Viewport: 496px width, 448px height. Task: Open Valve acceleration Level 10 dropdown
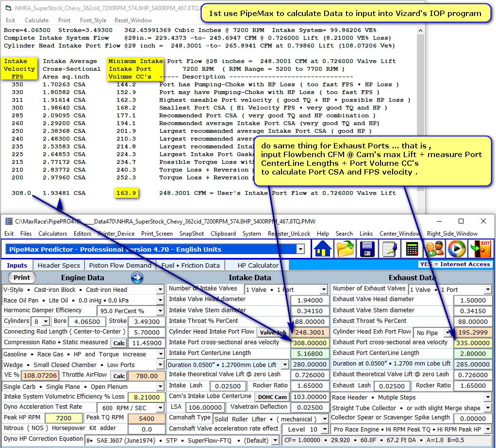pyautogui.click(x=325, y=430)
